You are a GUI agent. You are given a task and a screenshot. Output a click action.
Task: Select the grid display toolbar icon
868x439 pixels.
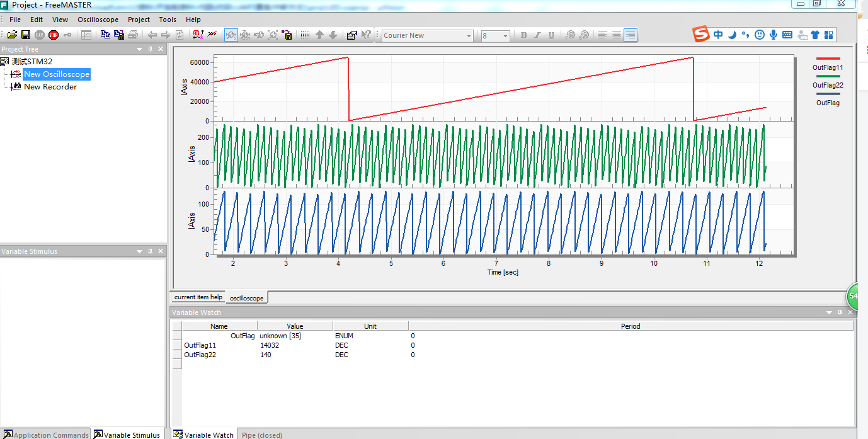click(x=305, y=35)
